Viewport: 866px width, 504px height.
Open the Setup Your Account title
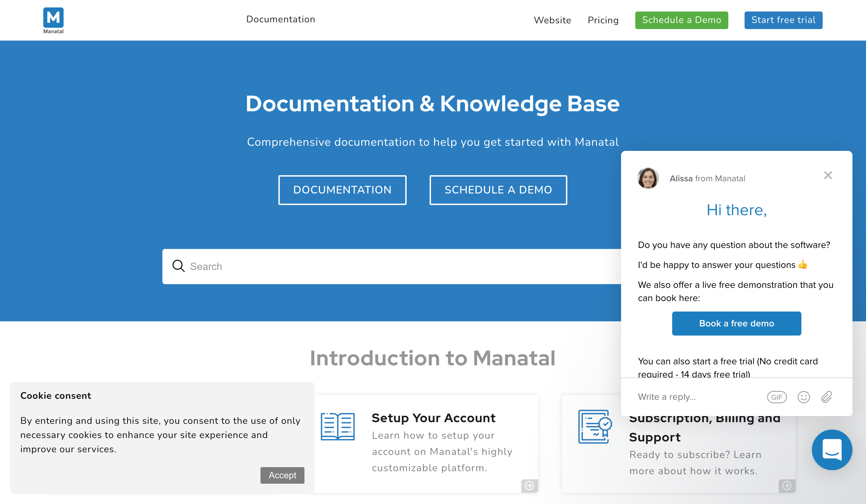pyautogui.click(x=433, y=418)
